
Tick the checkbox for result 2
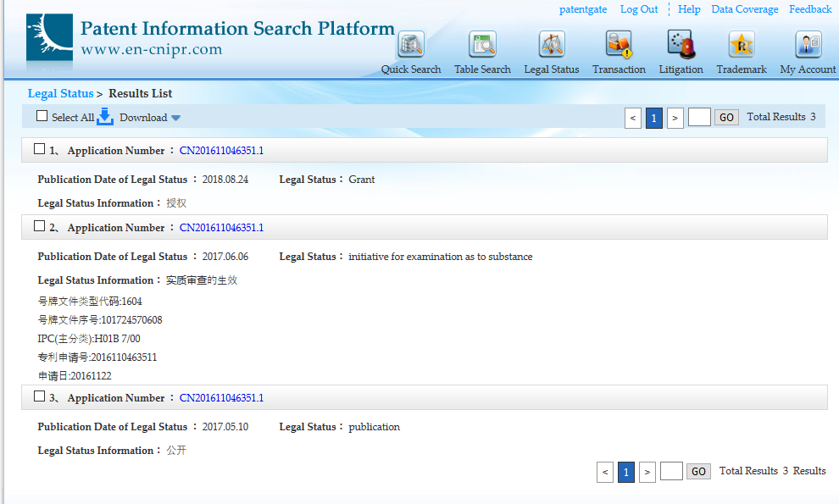39,226
